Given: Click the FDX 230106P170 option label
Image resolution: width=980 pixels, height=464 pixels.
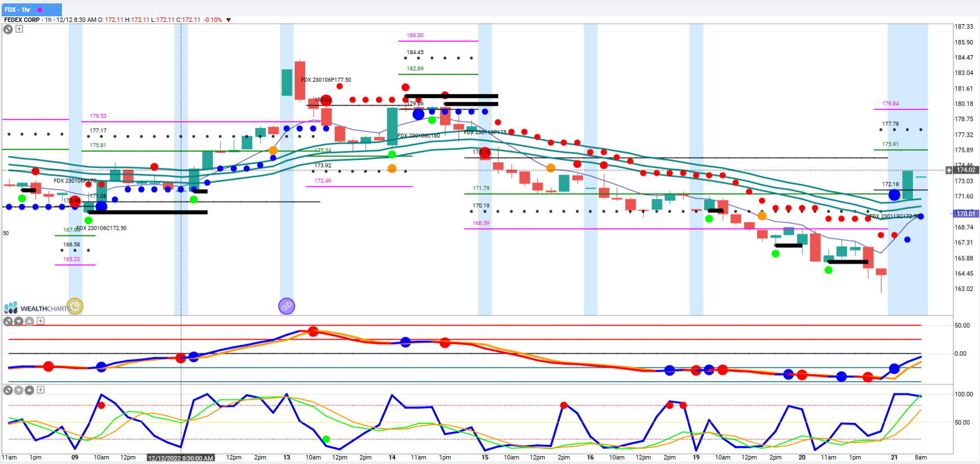Looking at the screenshot, I should point(75,181).
